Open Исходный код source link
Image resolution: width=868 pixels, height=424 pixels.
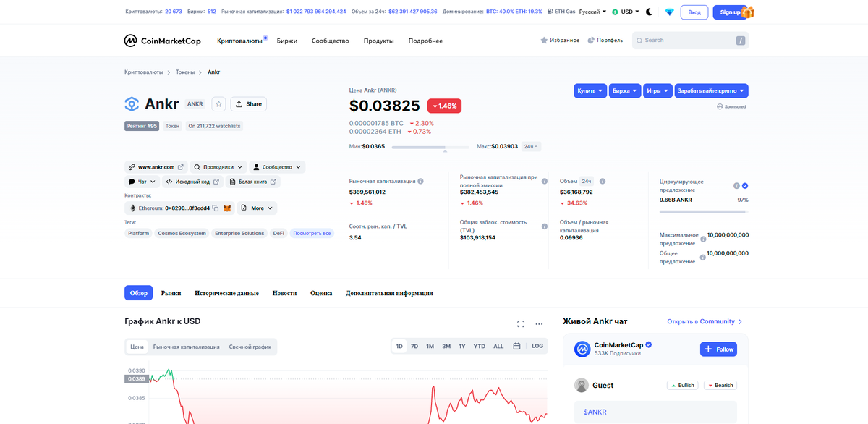[191, 182]
